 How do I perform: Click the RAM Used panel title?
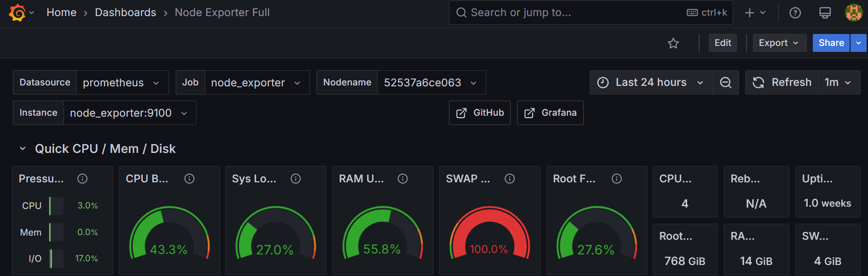pos(361,179)
